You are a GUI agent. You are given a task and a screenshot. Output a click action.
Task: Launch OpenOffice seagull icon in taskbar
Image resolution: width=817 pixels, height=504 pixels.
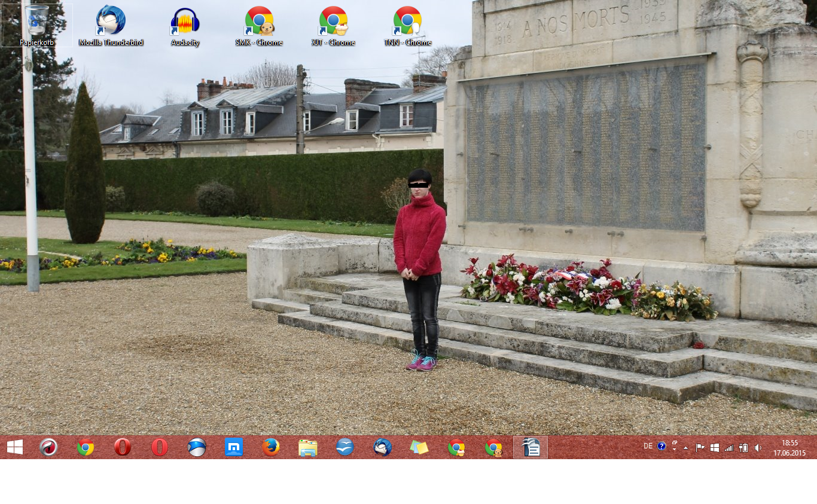point(345,447)
